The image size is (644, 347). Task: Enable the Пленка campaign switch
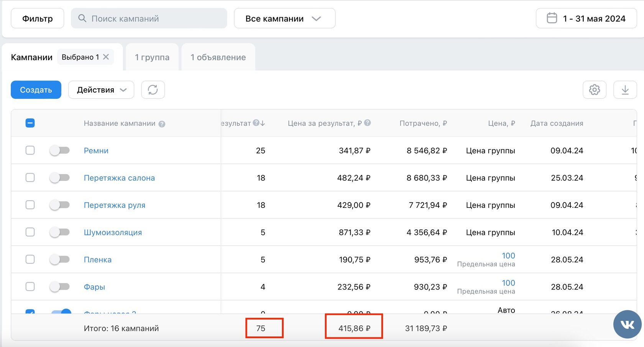pos(59,259)
